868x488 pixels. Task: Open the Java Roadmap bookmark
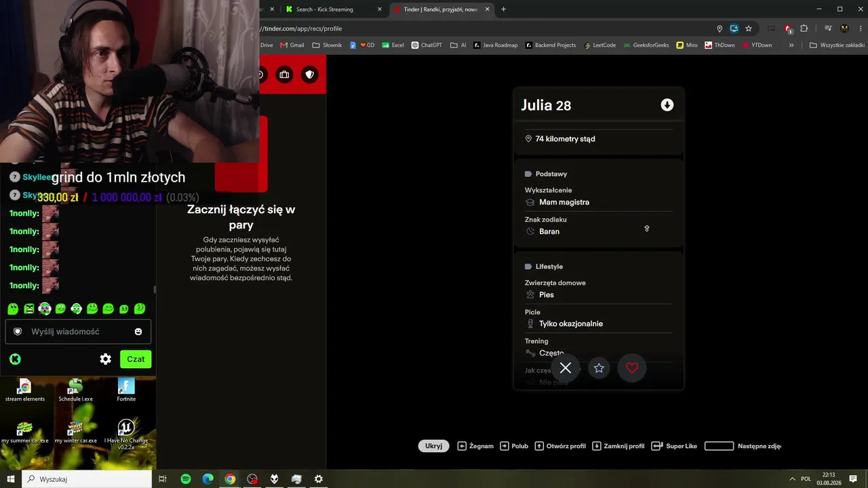(496, 45)
